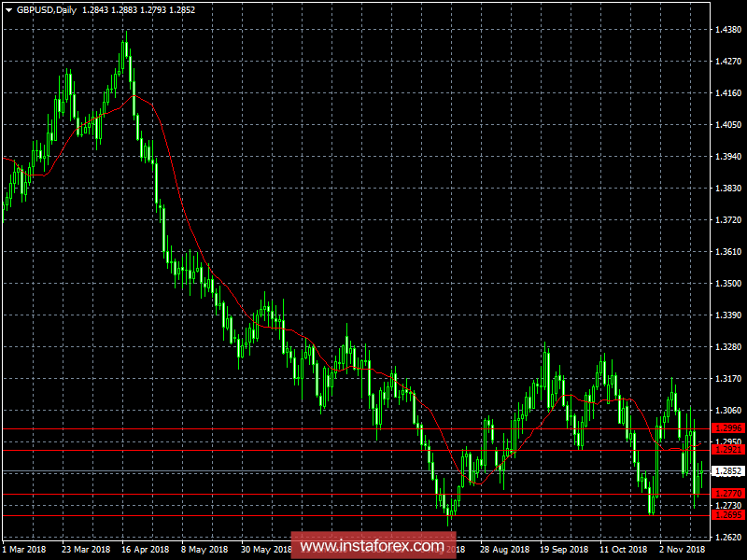Select the 1.2770 red price level label
The height and width of the screenshot is (560, 747).
click(727, 494)
